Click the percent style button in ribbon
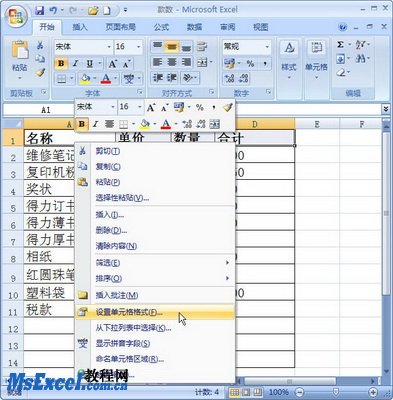The width and height of the screenshot is (393, 400). click(x=250, y=63)
